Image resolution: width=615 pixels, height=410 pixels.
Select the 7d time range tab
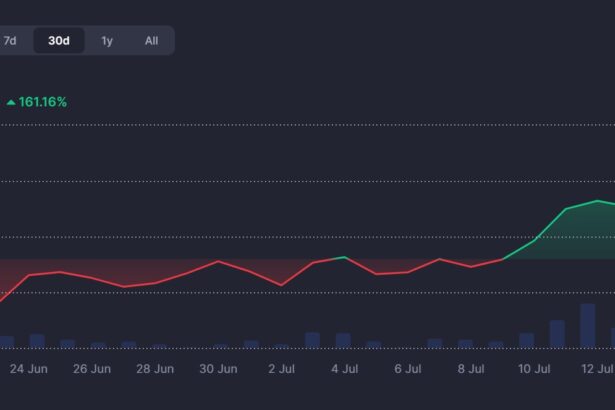11,41
